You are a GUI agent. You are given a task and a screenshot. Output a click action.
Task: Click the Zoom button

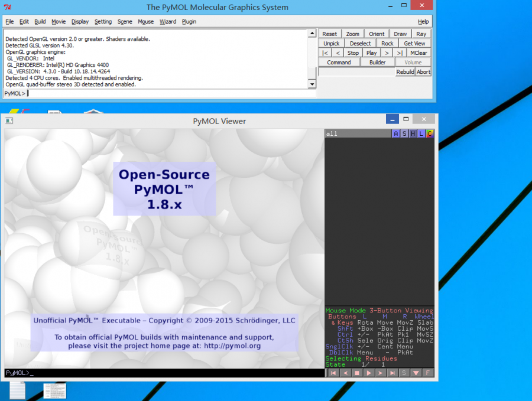pos(352,34)
